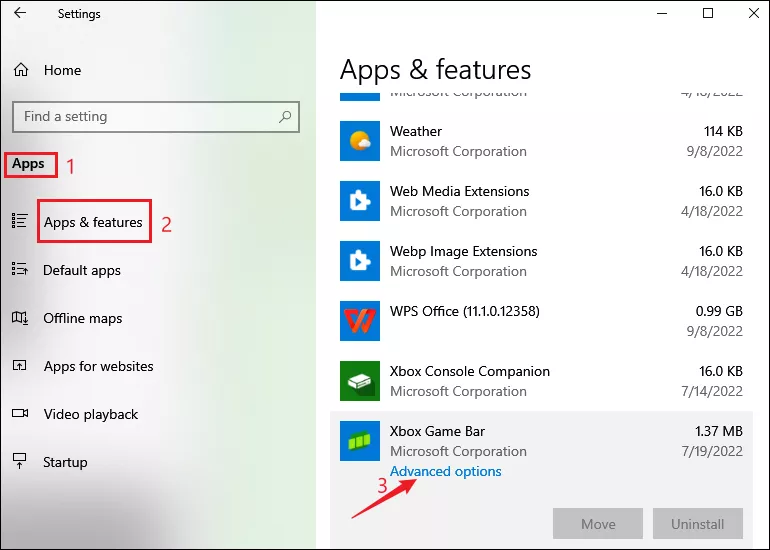Click the Move button

598,523
